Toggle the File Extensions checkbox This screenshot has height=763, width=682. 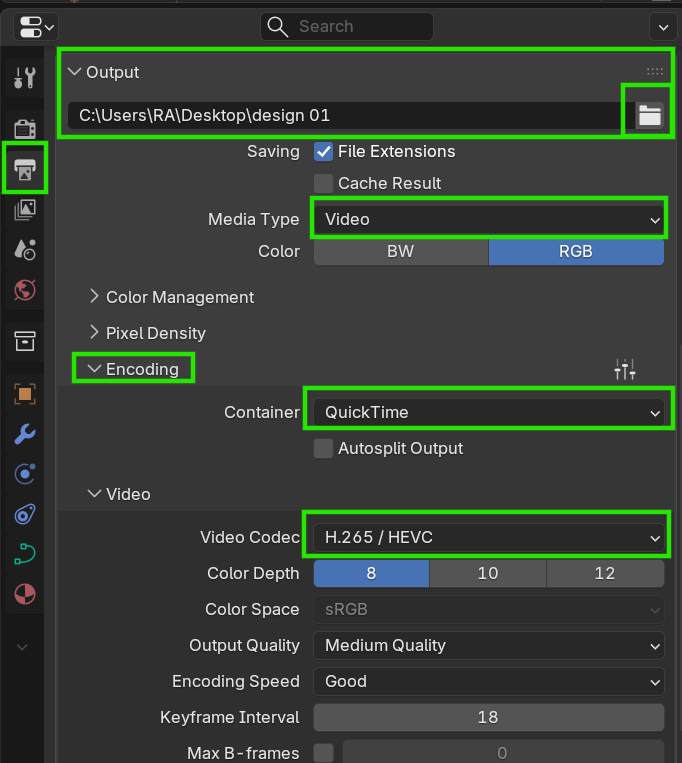pos(323,152)
